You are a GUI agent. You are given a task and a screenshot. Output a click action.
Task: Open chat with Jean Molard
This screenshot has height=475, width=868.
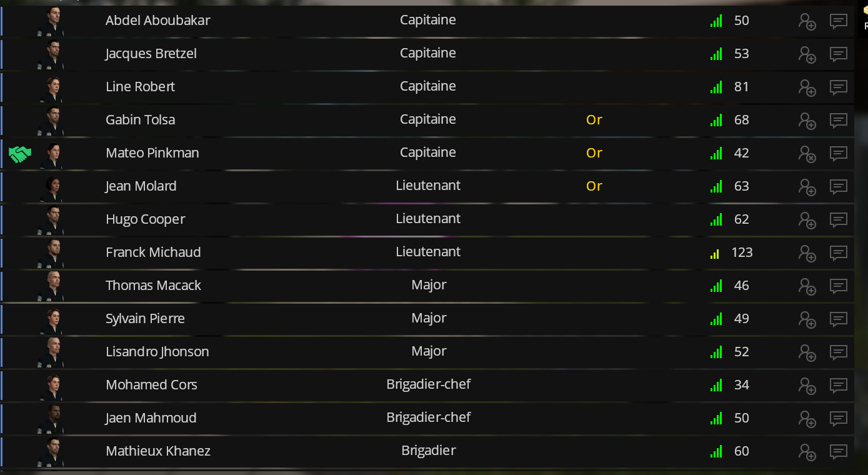coord(838,187)
